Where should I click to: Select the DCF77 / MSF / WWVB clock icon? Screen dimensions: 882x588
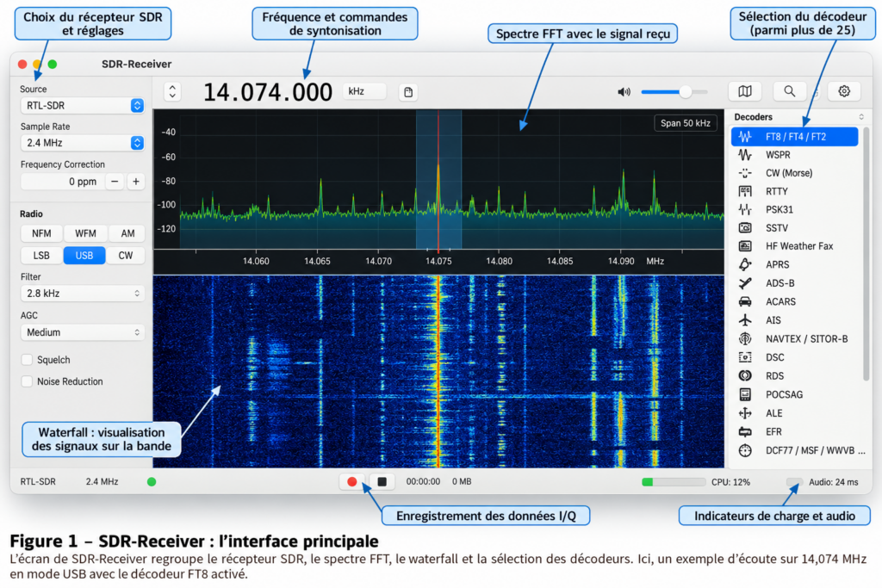(x=745, y=450)
